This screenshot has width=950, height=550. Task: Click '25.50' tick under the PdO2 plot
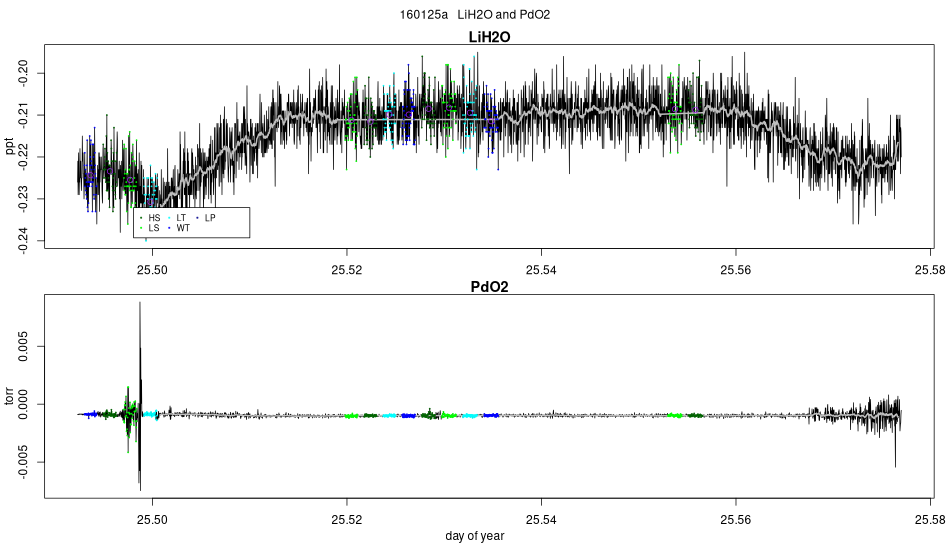click(152, 520)
